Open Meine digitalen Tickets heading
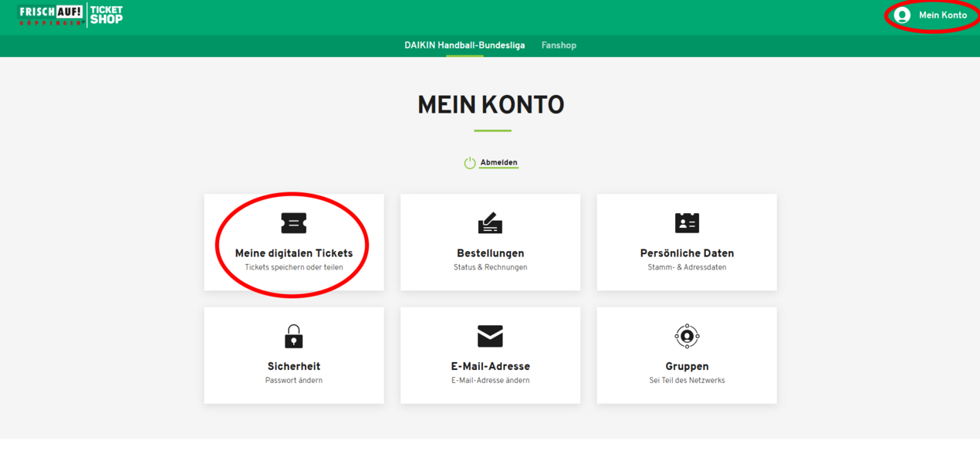Screen dimensions: 980x468 (x=294, y=253)
